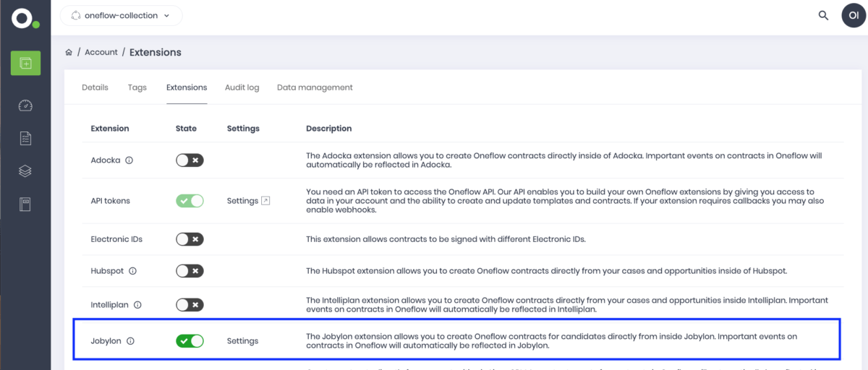Select the API tokens extension name
The image size is (868, 370).
click(x=111, y=201)
